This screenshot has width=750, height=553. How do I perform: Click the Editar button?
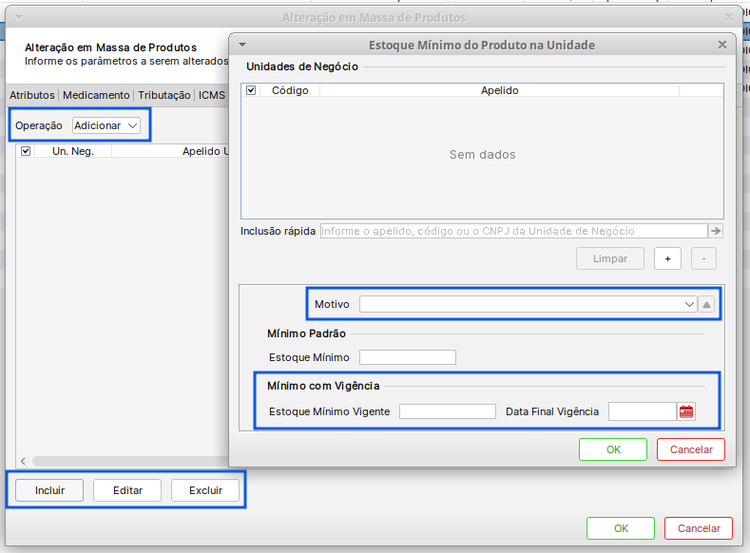point(128,491)
